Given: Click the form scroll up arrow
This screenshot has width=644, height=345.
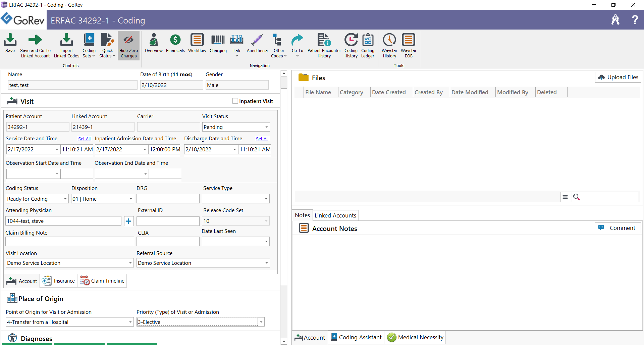Looking at the screenshot, I should point(284,73).
